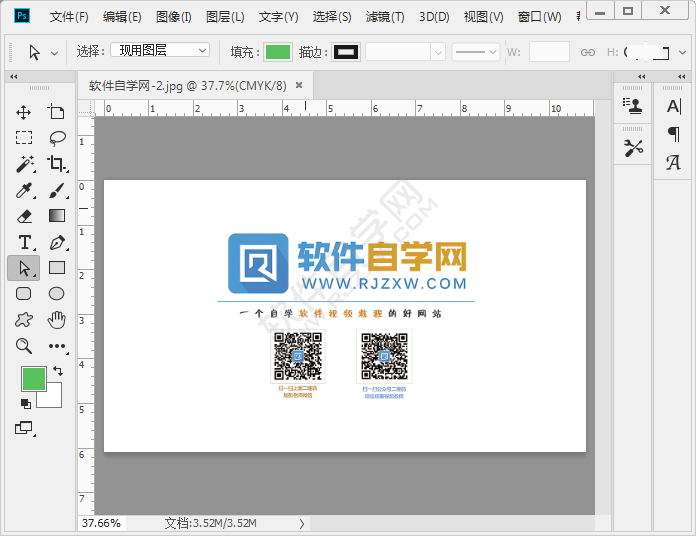The width and height of the screenshot is (696, 536).
Task: Open the Edit Toolbar ellipsis menu
Action: click(58, 346)
